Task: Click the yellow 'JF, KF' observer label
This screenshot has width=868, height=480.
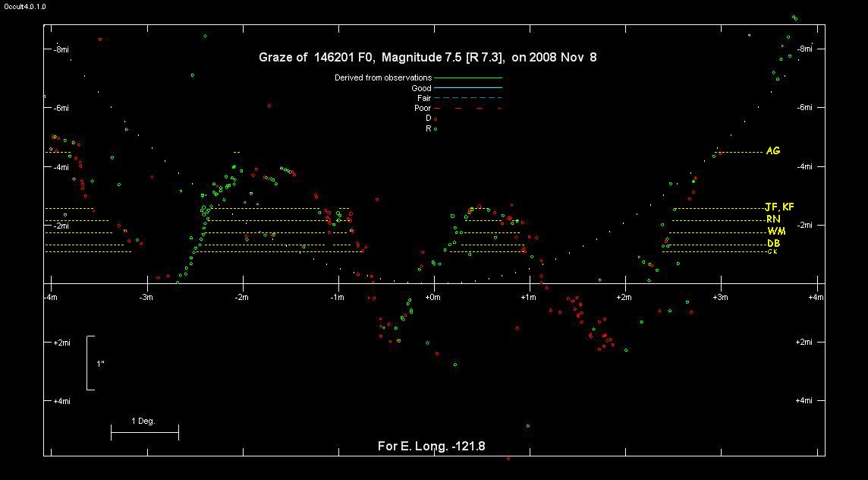Action: click(x=779, y=207)
